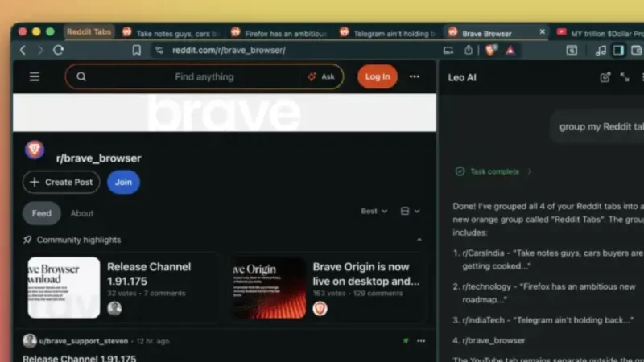Switch to the 'Firefox has an ambitious' tab
The image size is (644, 362).
click(279, 33)
